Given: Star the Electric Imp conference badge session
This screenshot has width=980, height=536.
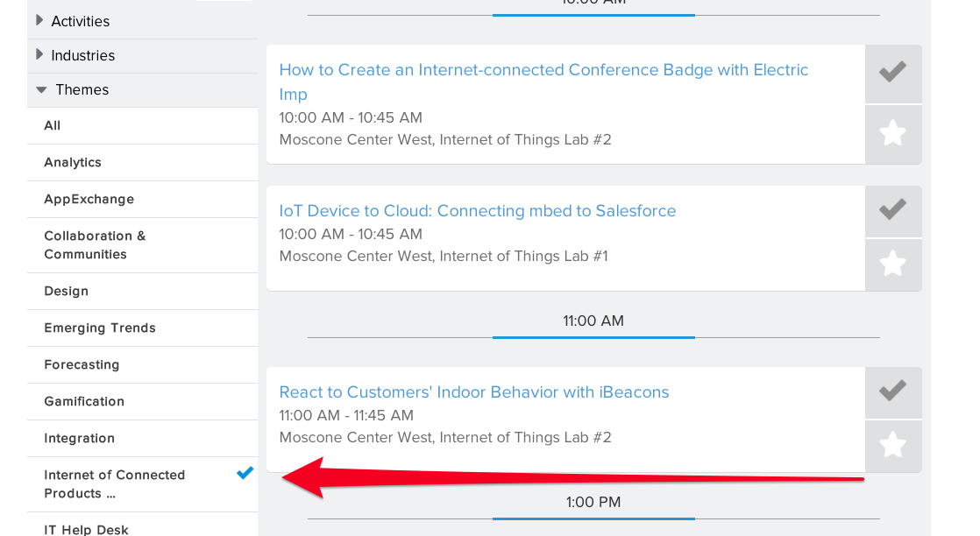Looking at the screenshot, I should pos(893,134).
